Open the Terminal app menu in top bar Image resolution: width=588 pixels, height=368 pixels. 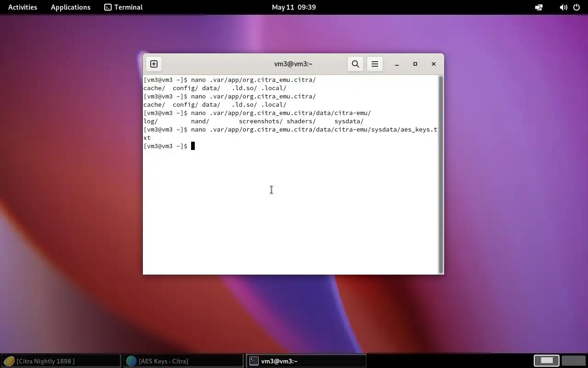(x=124, y=7)
